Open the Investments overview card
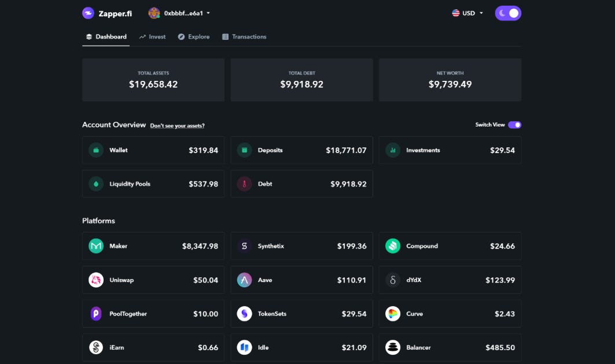 450,150
